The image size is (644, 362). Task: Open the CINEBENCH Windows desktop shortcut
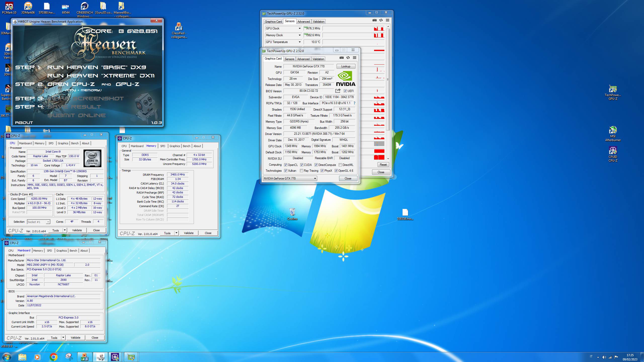(x=85, y=10)
